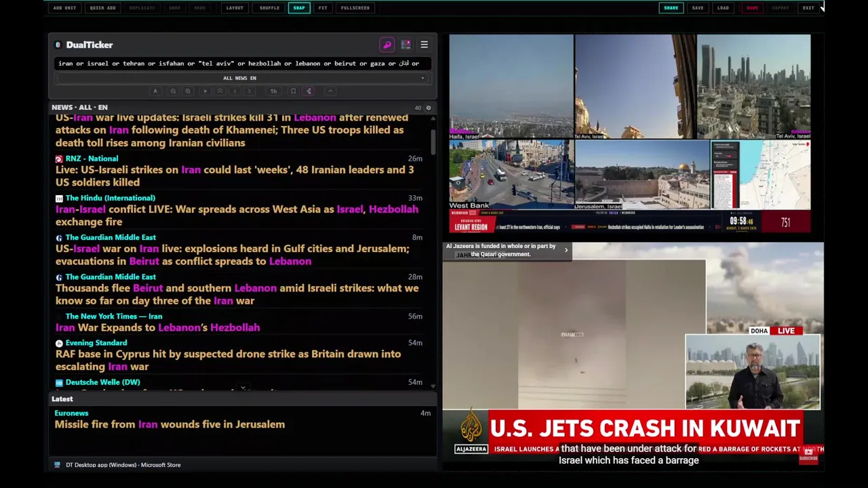Open headline about RAF base in Cyprus

point(228,360)
